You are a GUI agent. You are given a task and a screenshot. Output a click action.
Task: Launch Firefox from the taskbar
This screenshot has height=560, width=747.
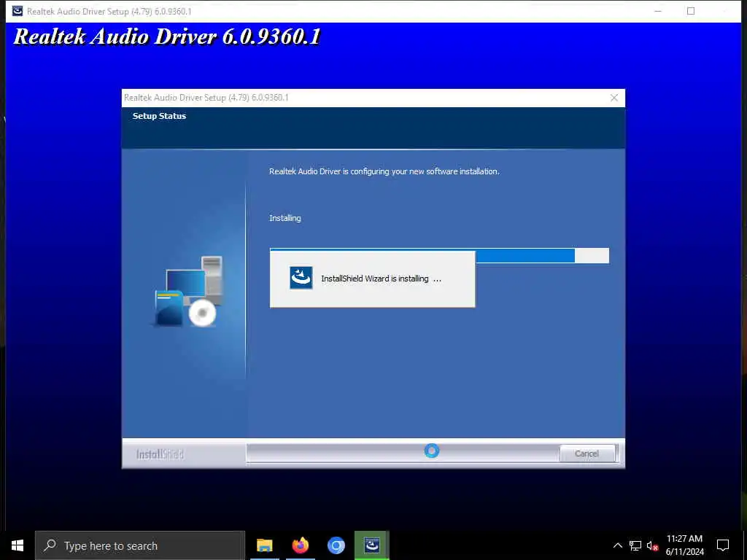coord(300,545)
